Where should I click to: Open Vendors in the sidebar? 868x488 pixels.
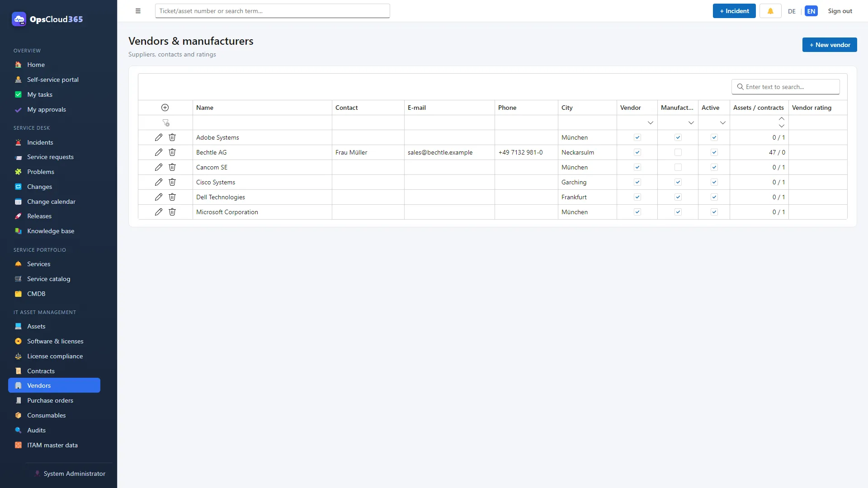click(54, 385)
